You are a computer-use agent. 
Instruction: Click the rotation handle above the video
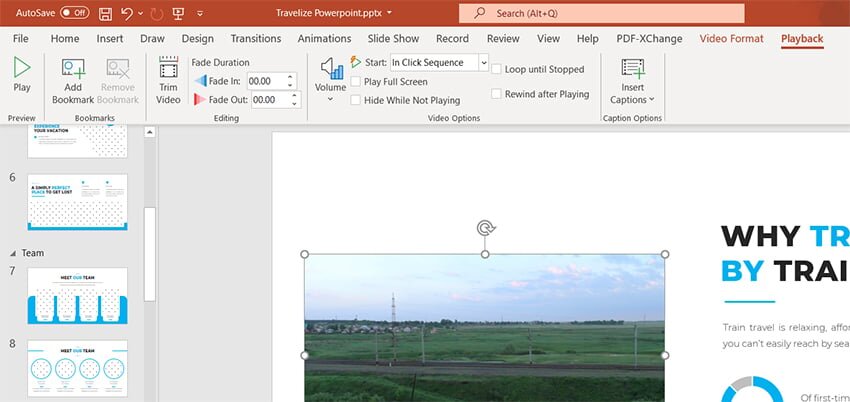pyautogui.click(x=485, y=228)
